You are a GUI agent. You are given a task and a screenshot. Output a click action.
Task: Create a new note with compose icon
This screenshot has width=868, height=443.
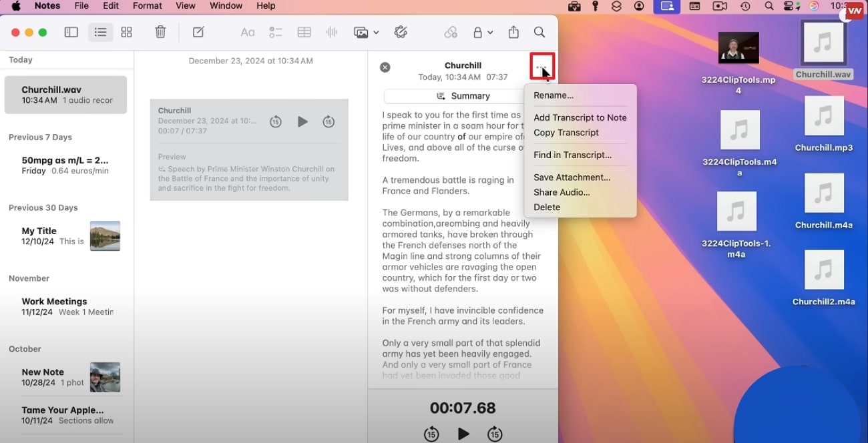point(198,32)
